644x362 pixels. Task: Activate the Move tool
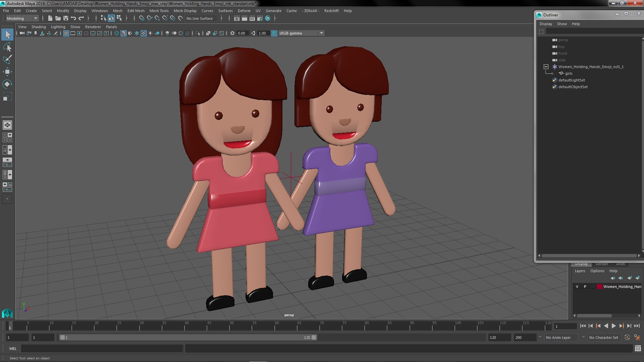point(7,72)
